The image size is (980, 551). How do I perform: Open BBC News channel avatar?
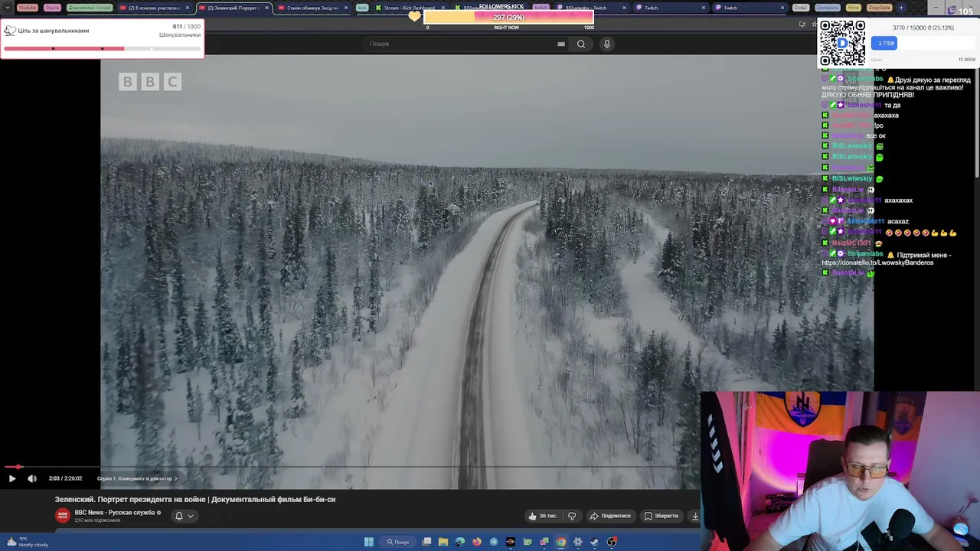63,516
